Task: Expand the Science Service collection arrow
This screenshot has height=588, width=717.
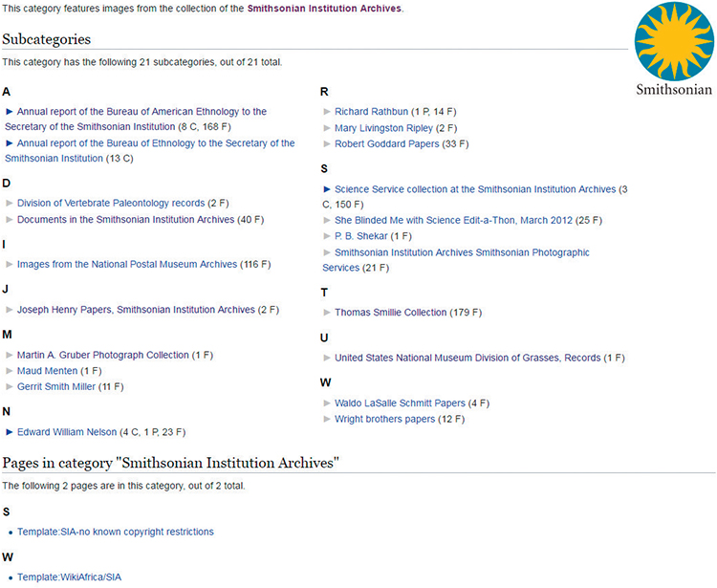Action: tap(327, 189)
